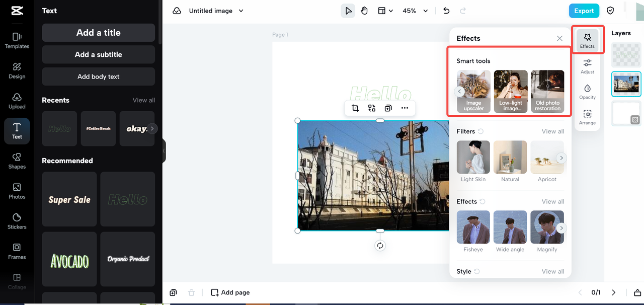Open View all next to Recents

144,100
